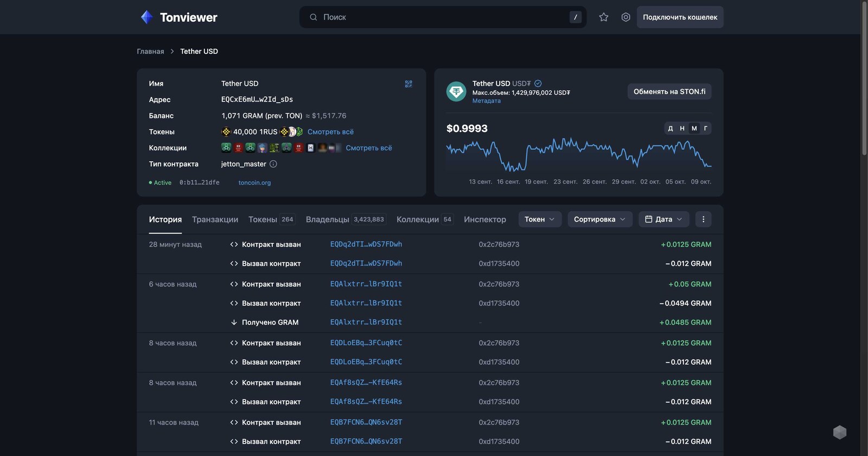Click the floating cube icon at bottom right

840,432
